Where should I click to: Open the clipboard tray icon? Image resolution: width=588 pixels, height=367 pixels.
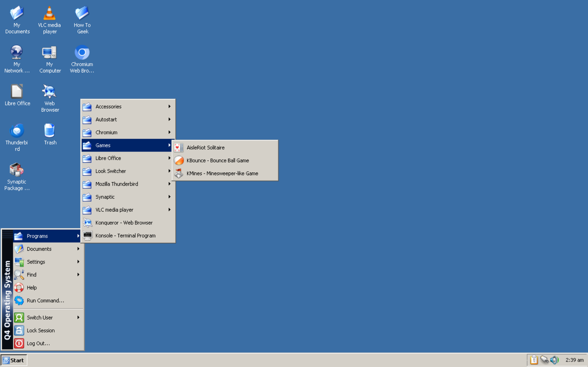534,360
